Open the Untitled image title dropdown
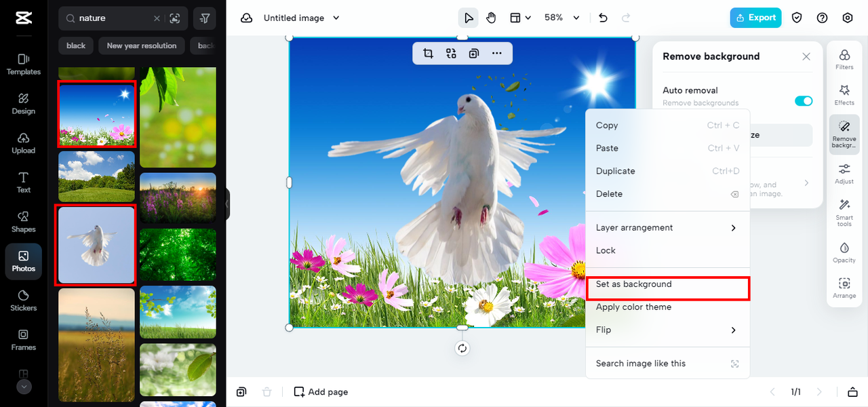Viewport: 868px width, 407px height. 302,18
